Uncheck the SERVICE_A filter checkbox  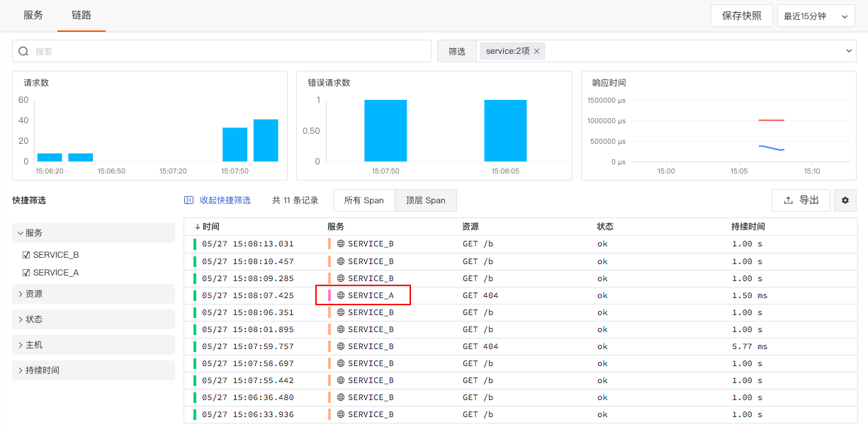coord(26,273)
